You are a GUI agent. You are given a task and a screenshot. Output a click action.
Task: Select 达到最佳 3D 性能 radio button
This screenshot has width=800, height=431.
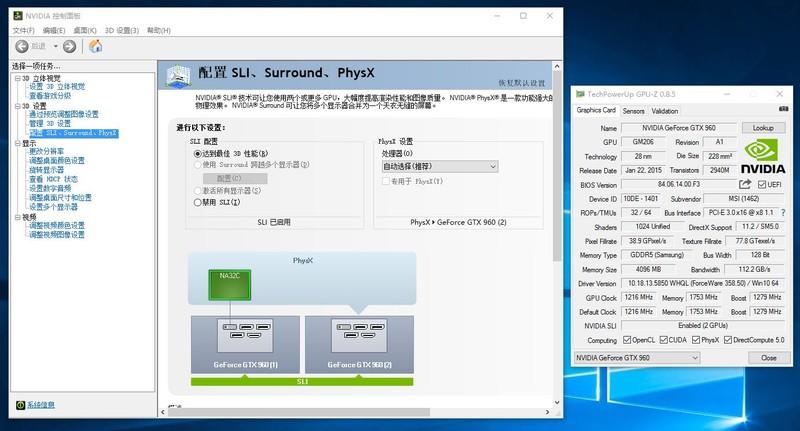click(198, 154)
